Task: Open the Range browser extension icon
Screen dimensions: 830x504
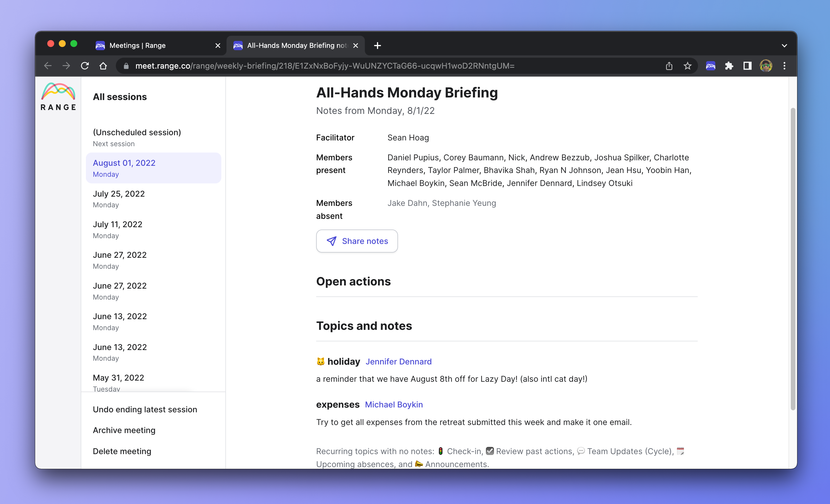Action: [710, 66]
